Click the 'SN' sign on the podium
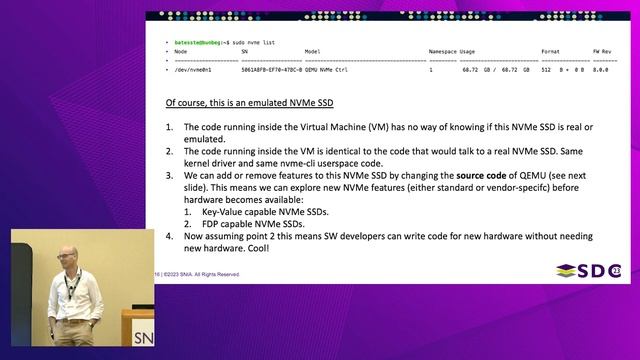The width and height of the screenshot is (640, 360). (143, 337)
